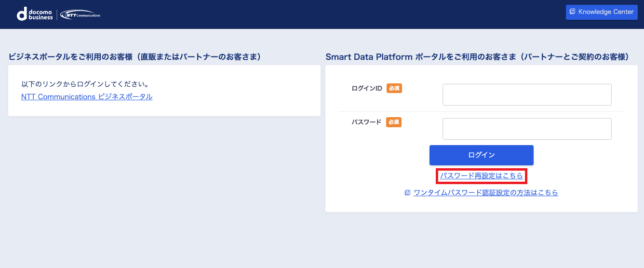Click the external-link icon before ワンタイムパスワード link

click(x=408, y=192)
